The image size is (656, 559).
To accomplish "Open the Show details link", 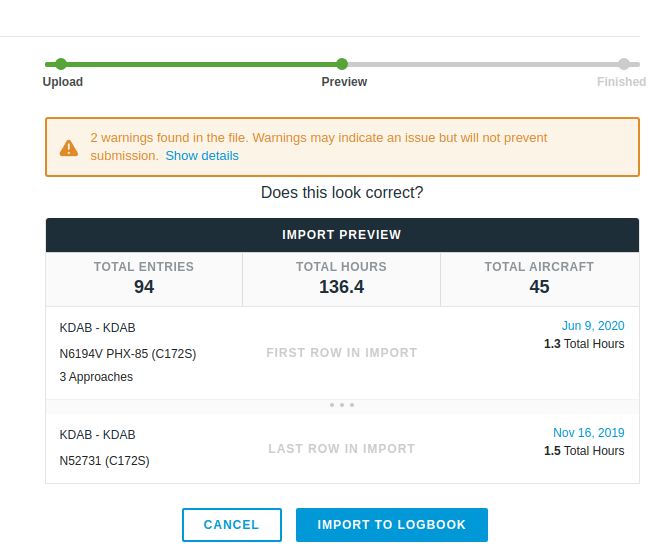I will tap(202, 156).
